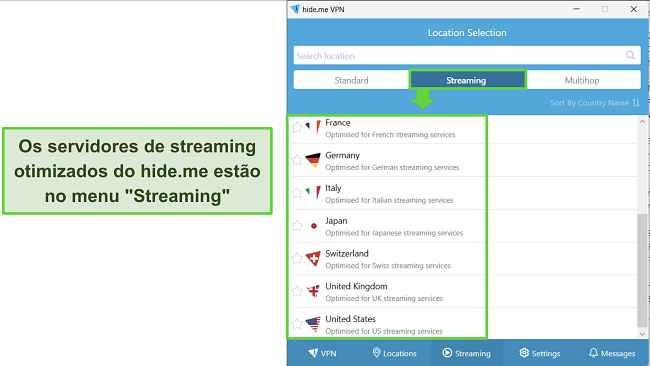Viewport: 650px width, 366px height.
Task: Open Locations in bottom navigation
Action: [395, 353]
